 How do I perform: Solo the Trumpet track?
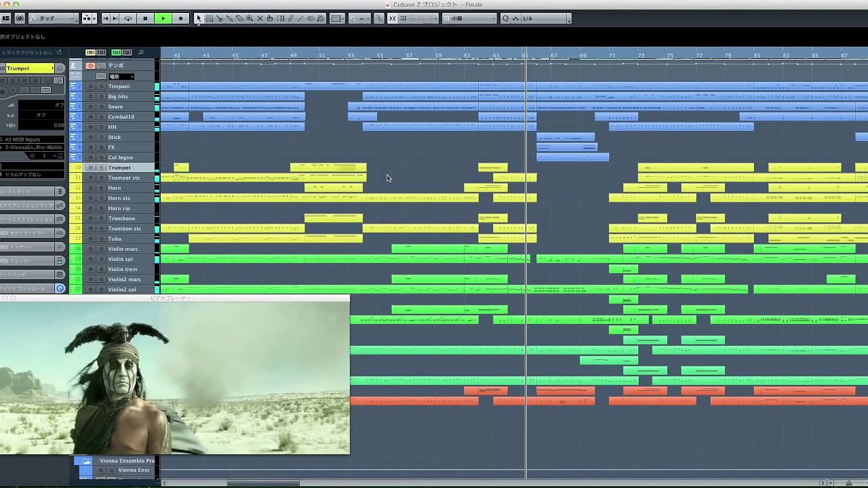(x=101, y=167)
